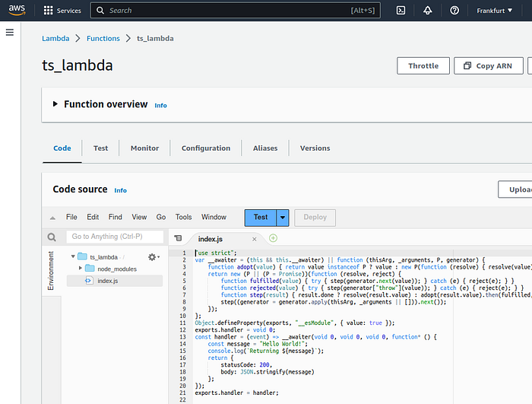
Task: Open the Go menu in editor
Action: pyautogui.click(x=161, y=217)
